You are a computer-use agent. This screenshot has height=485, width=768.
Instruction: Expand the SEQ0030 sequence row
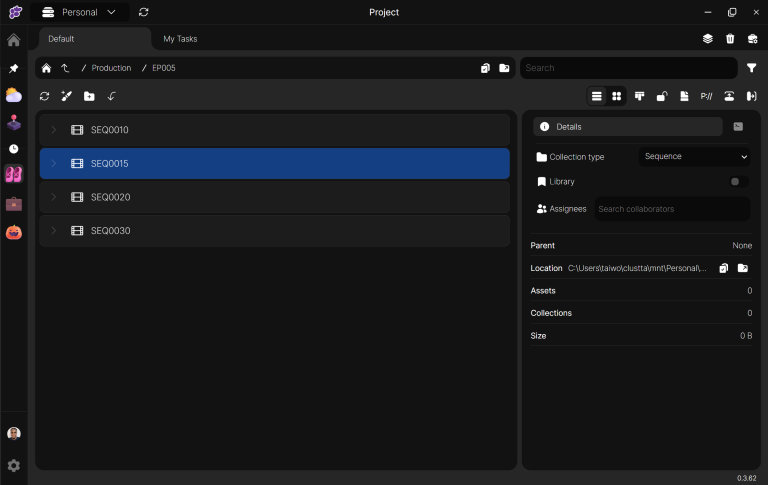coord(54,231)
